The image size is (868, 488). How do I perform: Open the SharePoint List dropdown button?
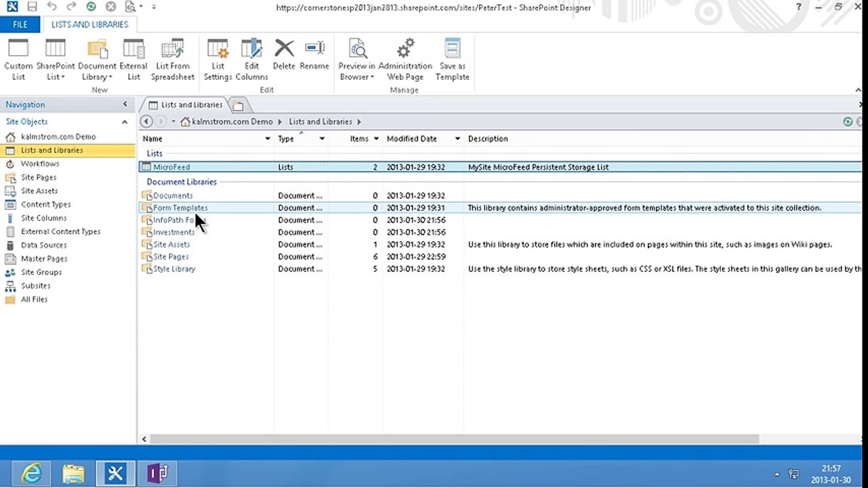(56, 60)
